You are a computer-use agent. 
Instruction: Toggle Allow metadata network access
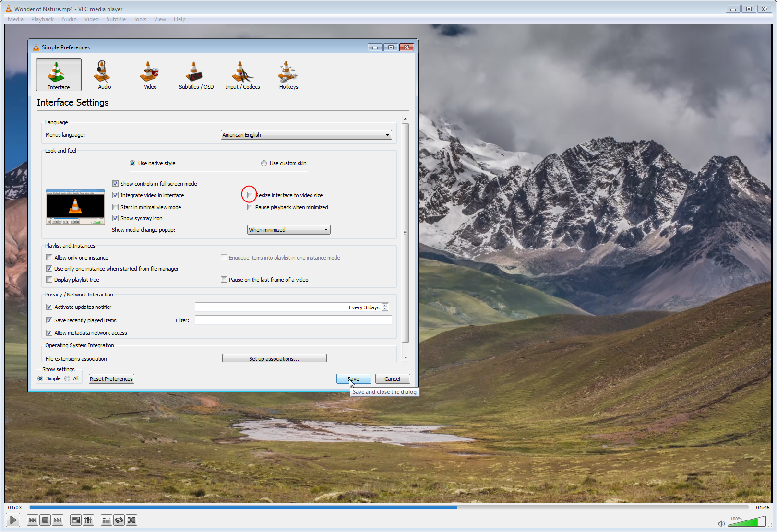point(49,332)
